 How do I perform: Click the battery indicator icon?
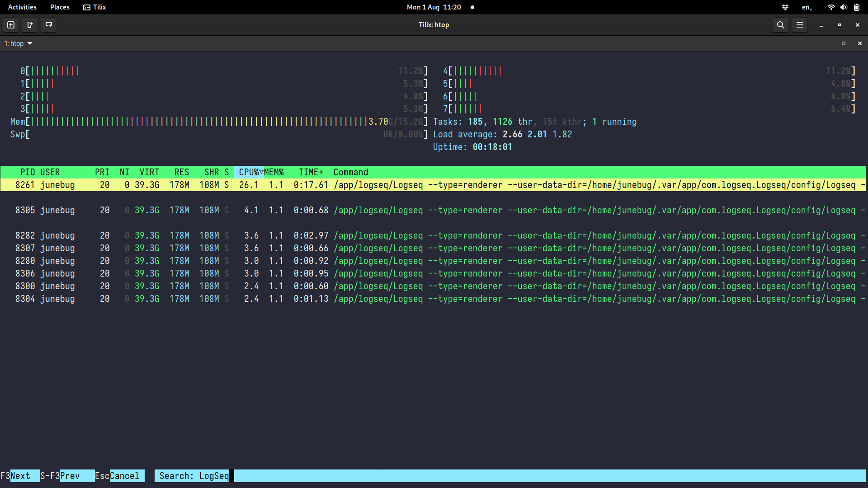857,7
